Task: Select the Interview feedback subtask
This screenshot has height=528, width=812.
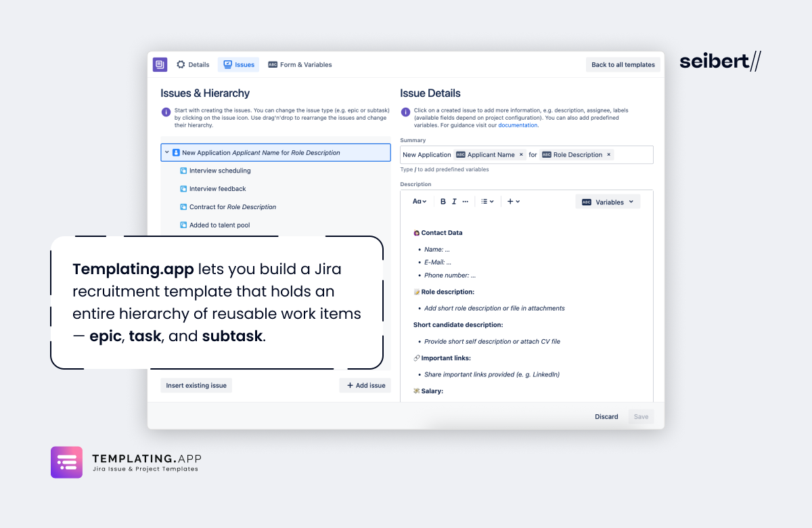Action: (218, 189)
